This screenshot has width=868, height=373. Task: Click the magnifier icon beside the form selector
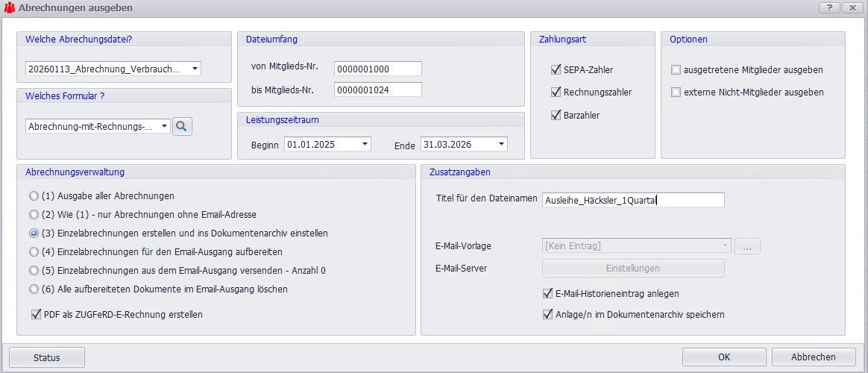[183, 127]
